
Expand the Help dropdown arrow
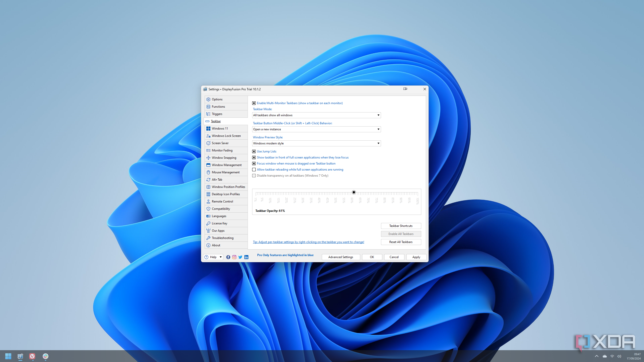coord(220,257)
